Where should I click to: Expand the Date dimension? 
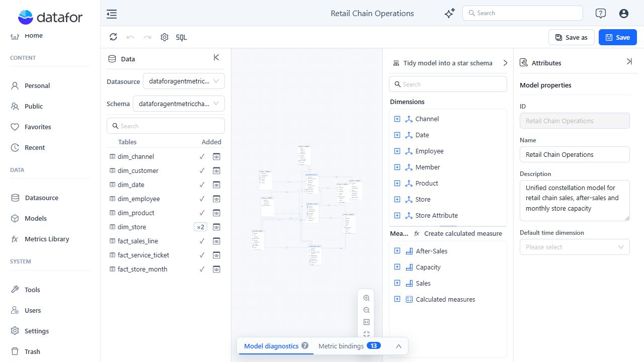(397, 135)
